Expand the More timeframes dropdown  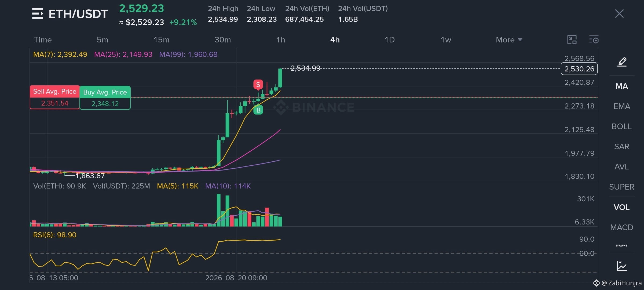click(509, 40)
